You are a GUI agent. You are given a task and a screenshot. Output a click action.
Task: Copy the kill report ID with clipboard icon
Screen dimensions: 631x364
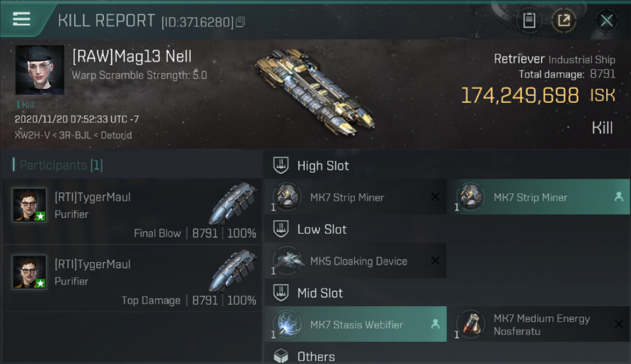(x=240, y=22)
